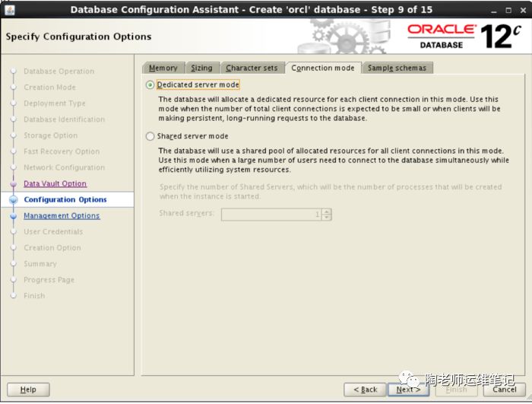Increase Shared servers with up arrow
Viewport: 532px width, 404px height.
click(327, 212)
